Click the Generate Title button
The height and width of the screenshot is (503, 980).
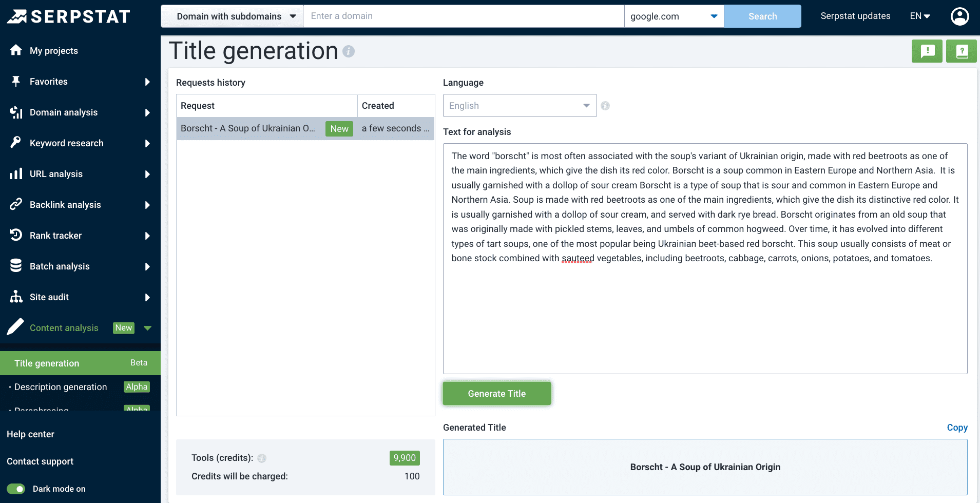(x=496, y=393)
